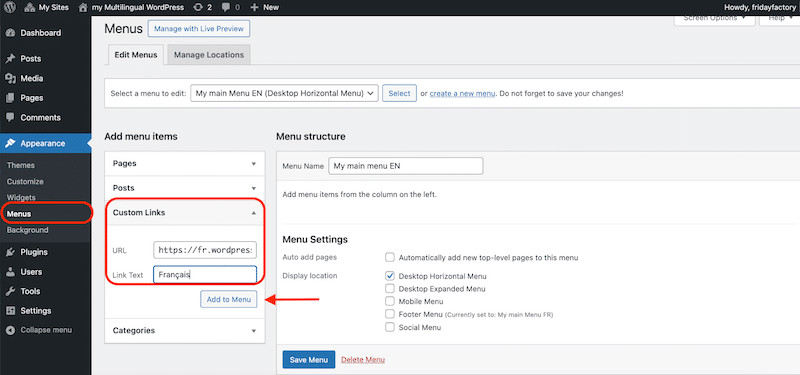
Task: Open Users via the person icon
Action: pos(10,272)
